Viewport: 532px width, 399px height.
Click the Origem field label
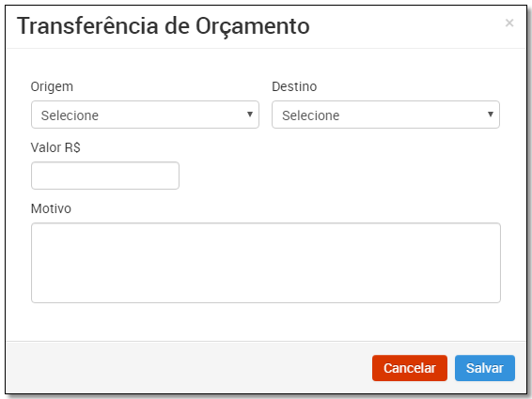click(52, 86)
